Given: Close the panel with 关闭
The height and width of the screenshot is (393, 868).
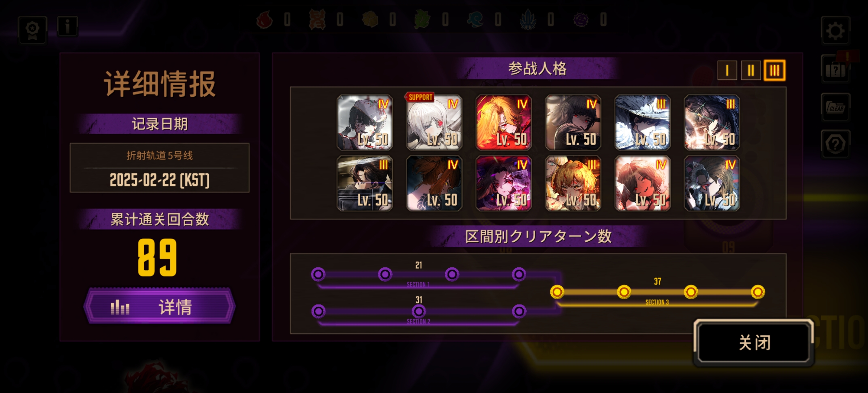Looking at the screenshot, I should 754,342.
